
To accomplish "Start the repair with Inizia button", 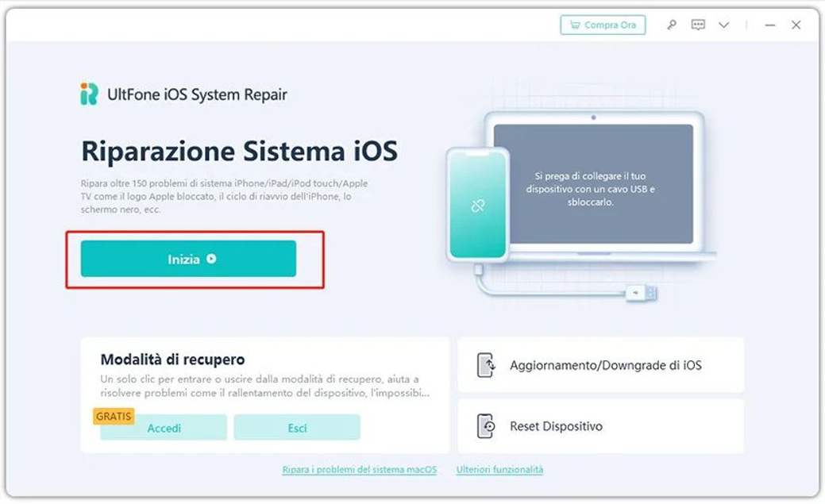I will click(x=188, y=259).
